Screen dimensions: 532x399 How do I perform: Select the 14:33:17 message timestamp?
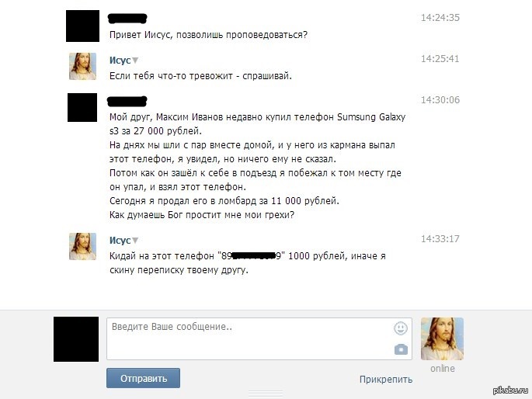pyautogui.click(x=440, y=238)
